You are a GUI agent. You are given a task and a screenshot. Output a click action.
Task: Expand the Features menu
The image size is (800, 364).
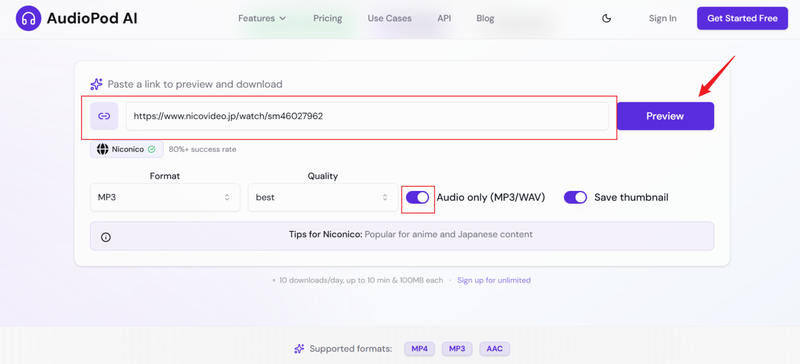262,18
